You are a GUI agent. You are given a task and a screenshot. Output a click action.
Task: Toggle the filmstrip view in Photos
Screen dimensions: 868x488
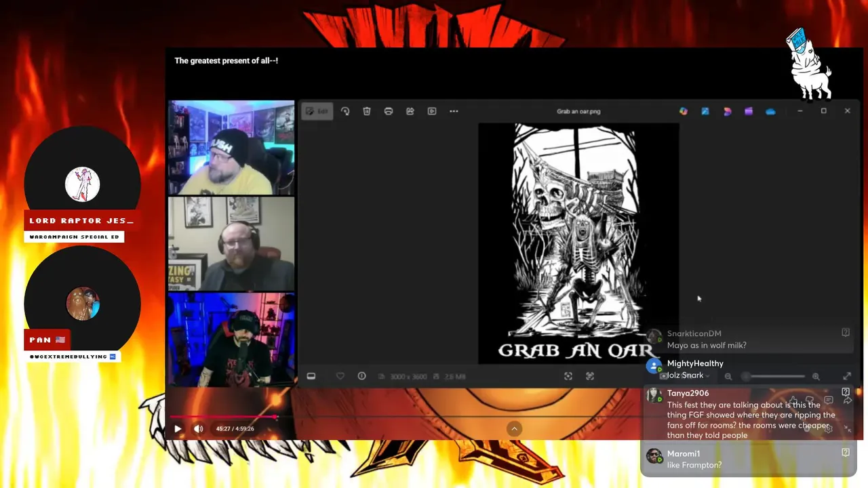(311, 376)
